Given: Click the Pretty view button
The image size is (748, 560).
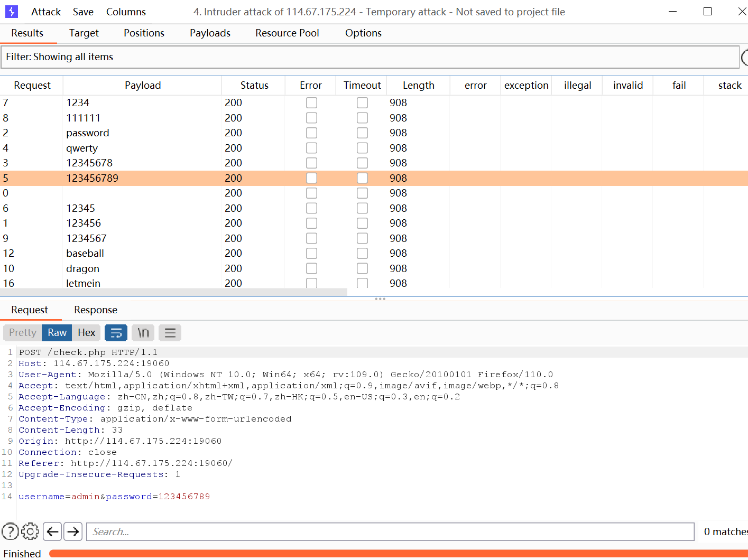Looking at the screenshot, I should tap(23, 333).
